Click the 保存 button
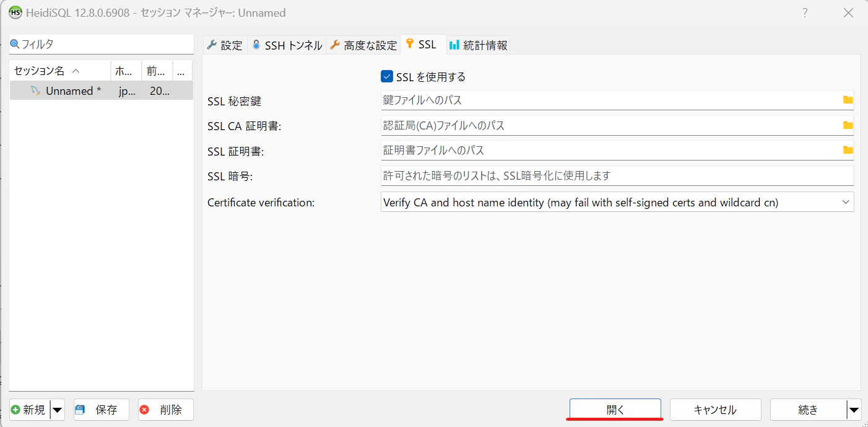Viewport: 868px width, 427px height. tap(101, 410)
